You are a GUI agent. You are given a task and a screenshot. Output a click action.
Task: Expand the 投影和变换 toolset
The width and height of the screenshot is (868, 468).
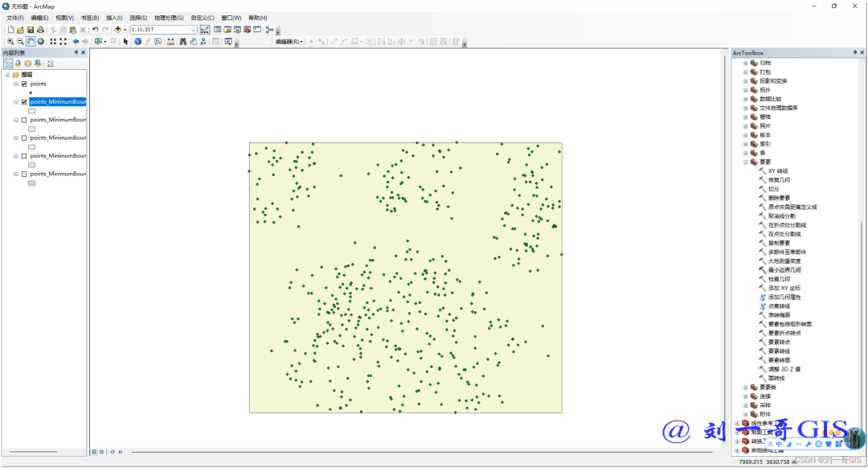click(746, 81)
